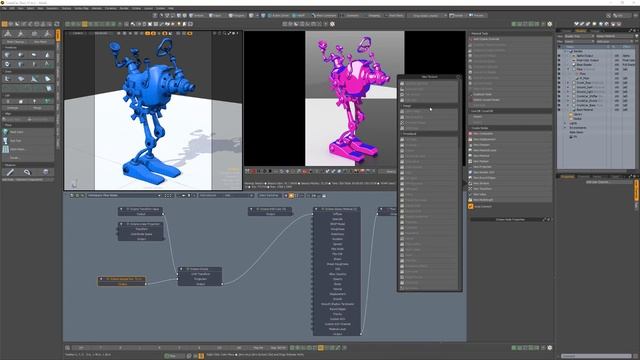Select the orange-outlined node in node graph
Image resolution: width=640 pixels, height=360 pixels.
pos(122,281)
